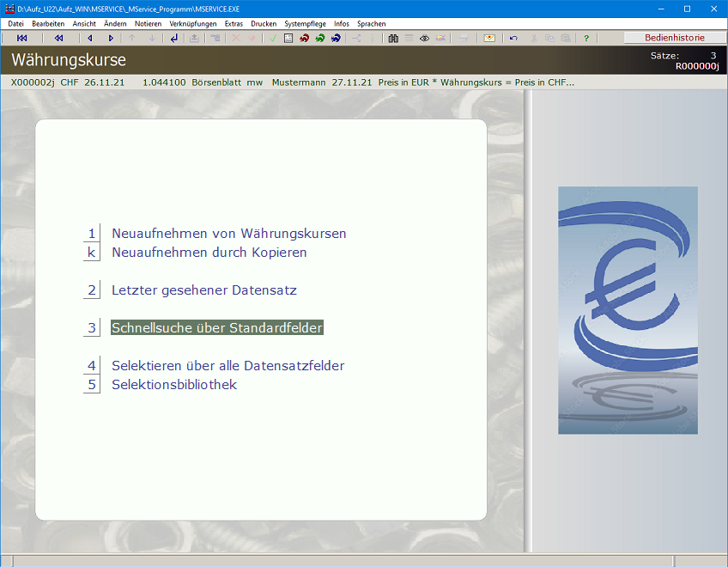Open the Systempflege menu
This screenshot has width=728, height=567.
(x=305, y=24)
